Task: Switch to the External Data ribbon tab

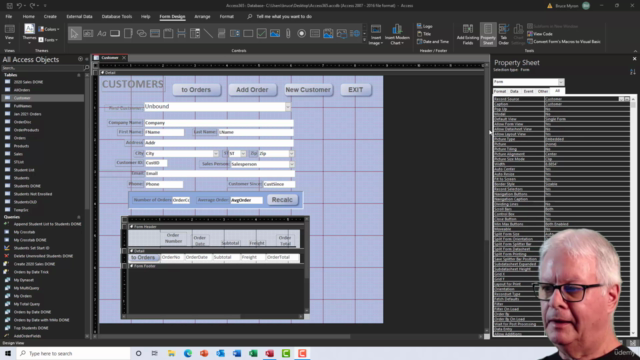Action: click(79, 17)
